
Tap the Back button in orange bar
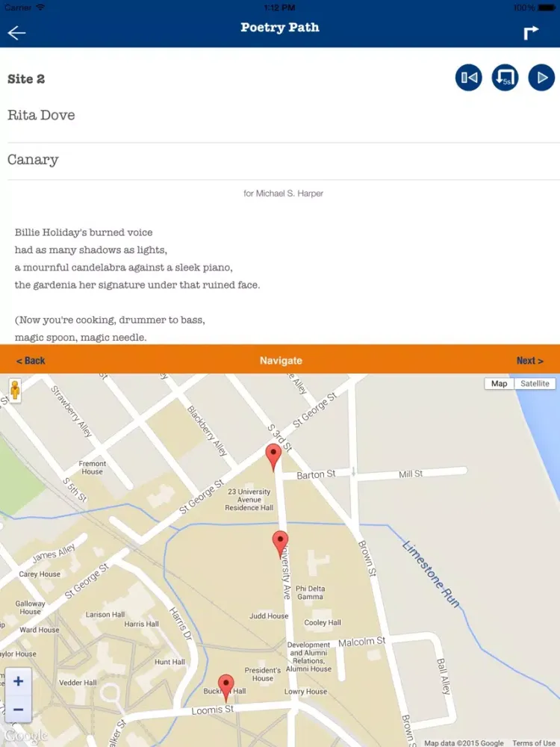[x=31, y=361]
